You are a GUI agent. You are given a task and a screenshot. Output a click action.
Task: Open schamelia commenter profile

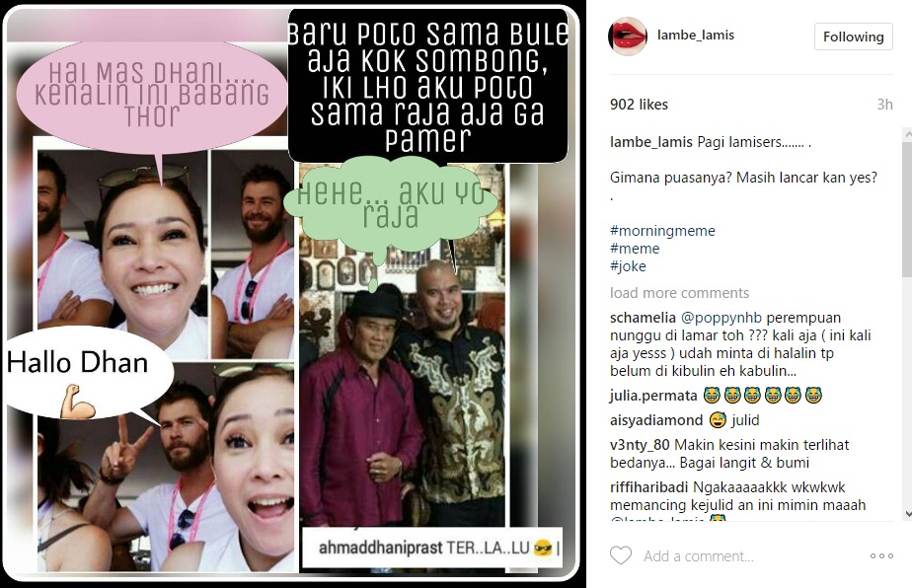(643, 318)
